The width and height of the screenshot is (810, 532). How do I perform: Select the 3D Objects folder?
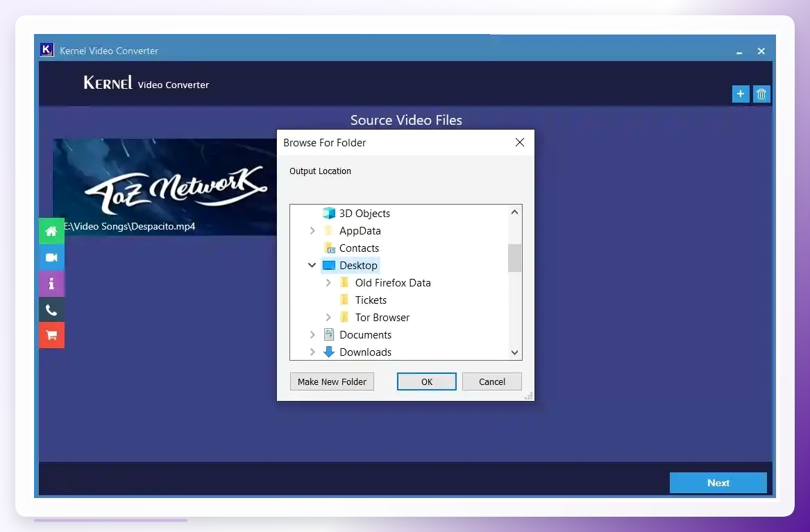(364, 213)
